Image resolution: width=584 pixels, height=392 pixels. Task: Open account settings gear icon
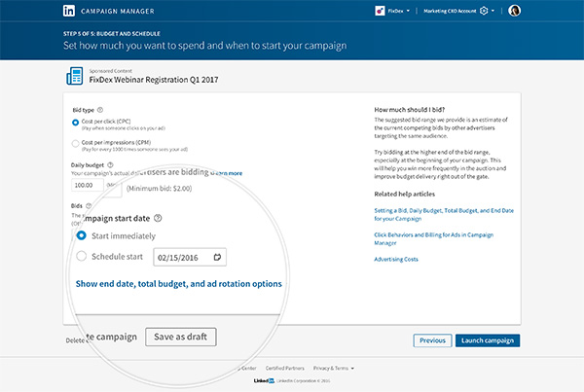click(x=484, y=11)
